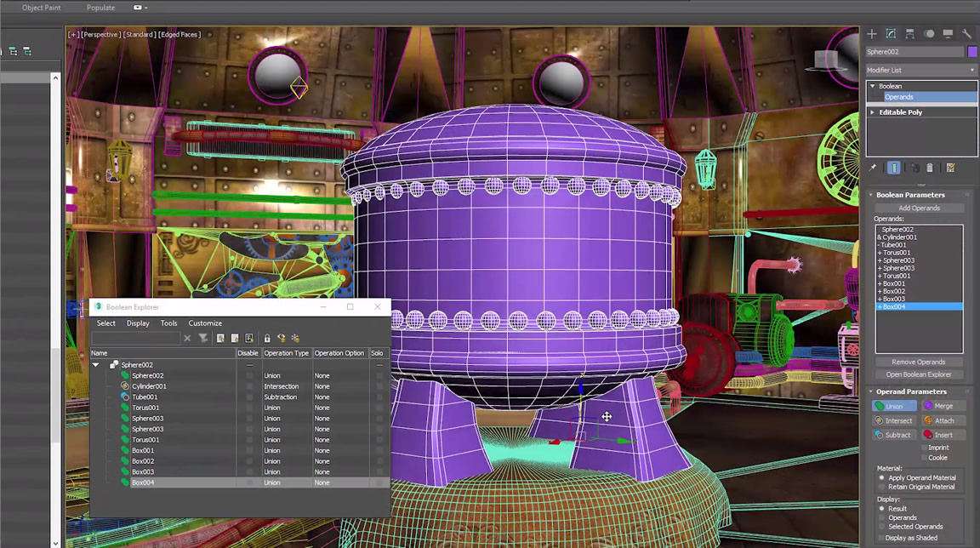Open dropdown arrow next to Populate icon

click(x=146, y=9)
